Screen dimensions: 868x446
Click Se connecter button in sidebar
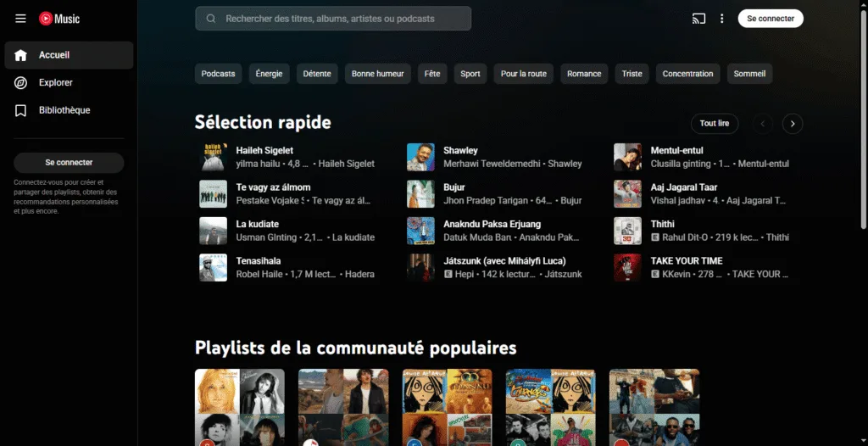(x=69, y=163)
